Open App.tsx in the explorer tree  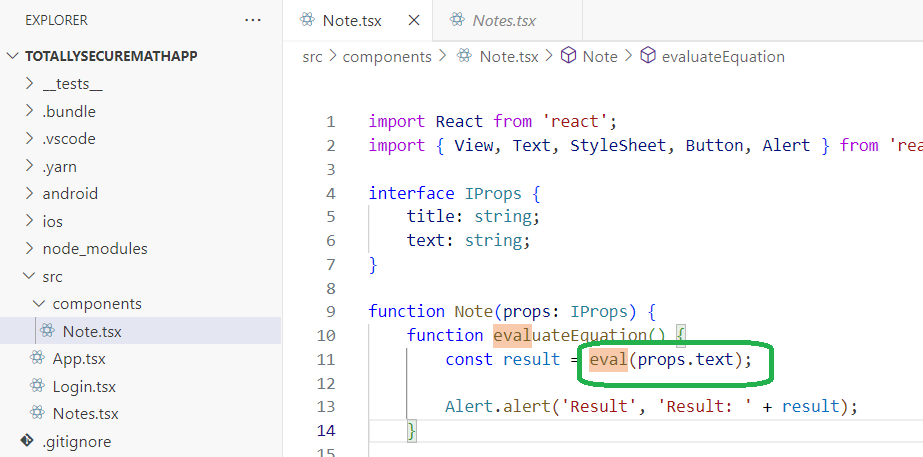point(79,359)
